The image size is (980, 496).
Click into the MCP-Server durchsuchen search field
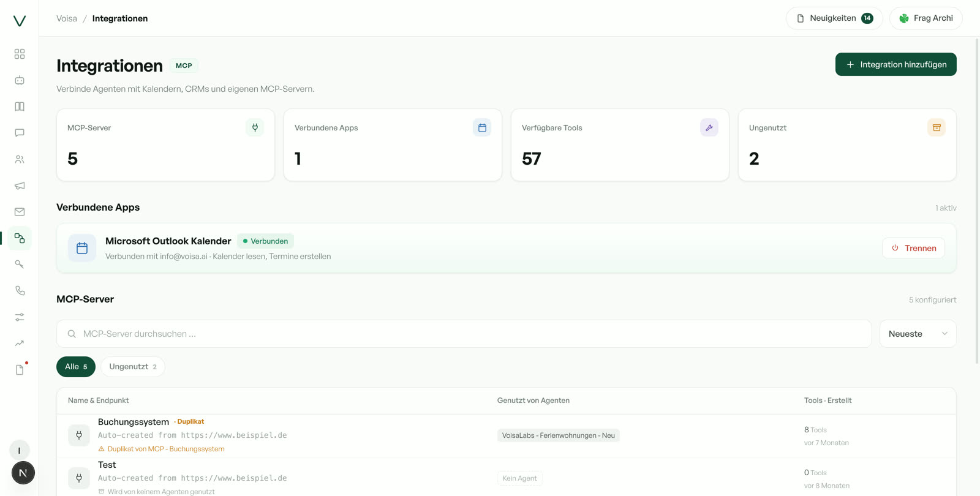click(464, 334)
